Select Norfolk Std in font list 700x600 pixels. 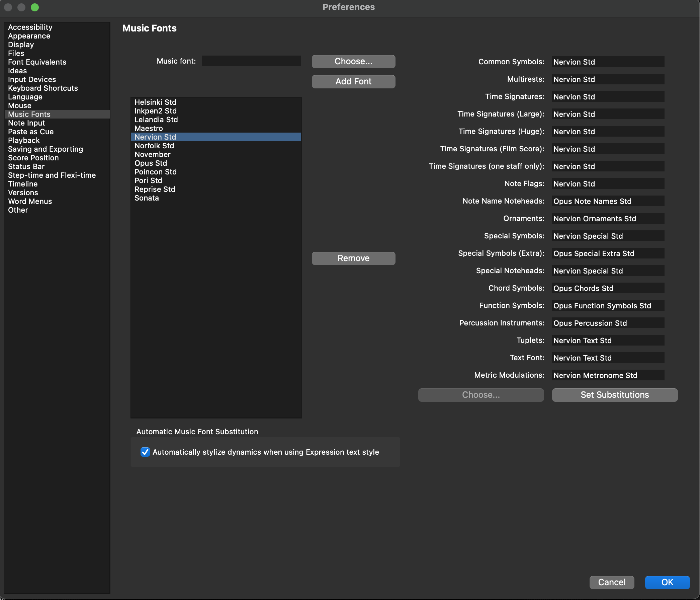pos(216,146)
